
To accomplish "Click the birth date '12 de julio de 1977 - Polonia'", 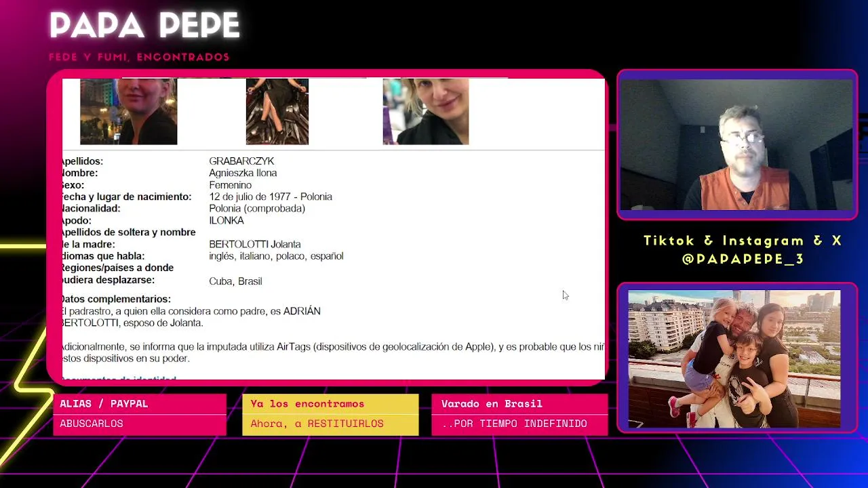I will coord(271,197).
